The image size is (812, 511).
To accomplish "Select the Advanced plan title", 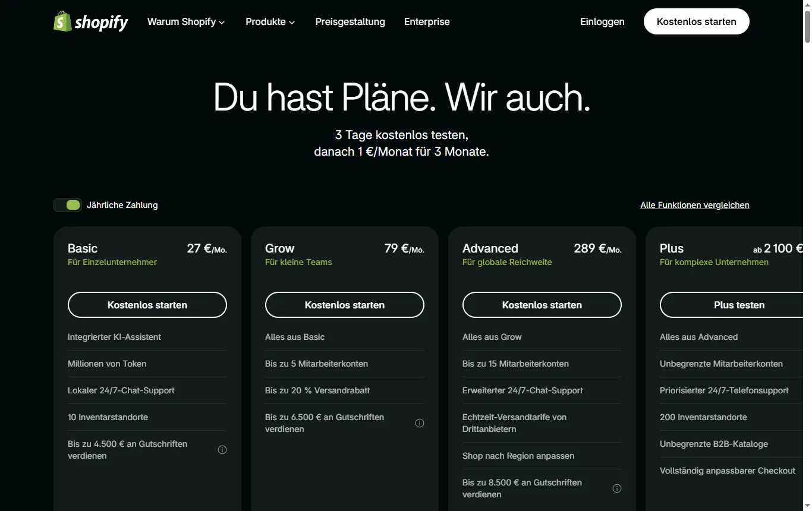I will (x=490, y=248).
